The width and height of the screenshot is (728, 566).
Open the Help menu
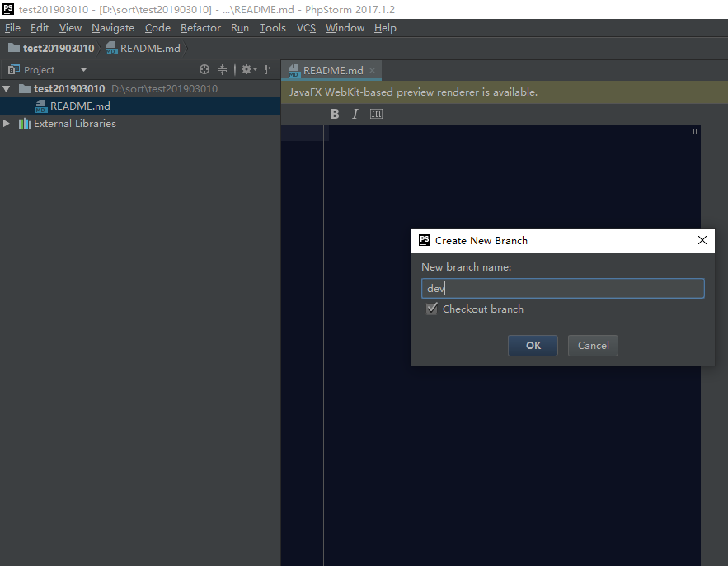point(385,28)
